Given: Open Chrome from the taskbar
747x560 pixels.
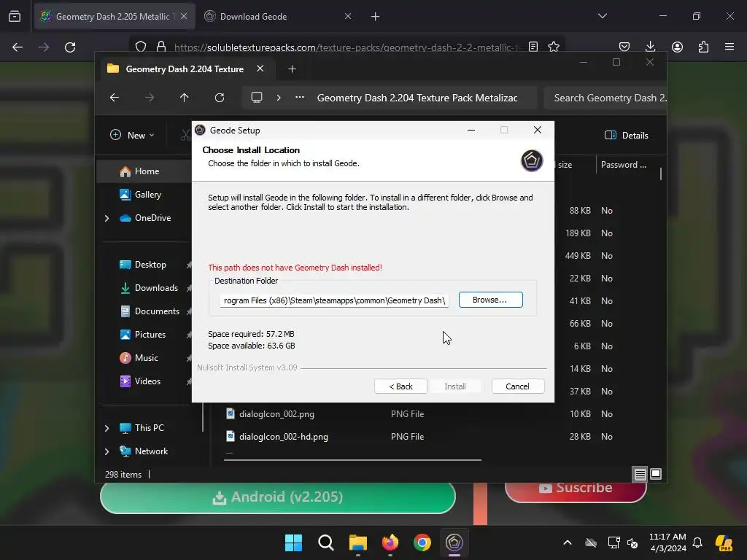Looking at the screenshot, I should pyautogui.click(x=422, y=542).
